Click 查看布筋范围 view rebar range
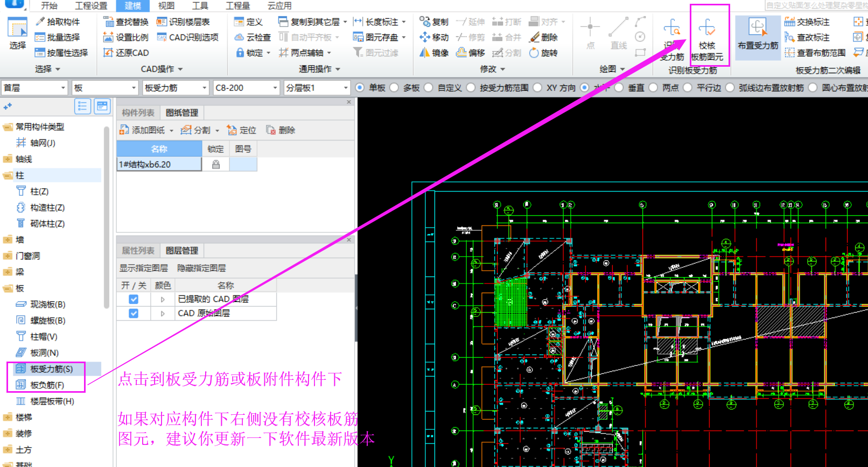868x467 pixels. [x=815, y=53]
